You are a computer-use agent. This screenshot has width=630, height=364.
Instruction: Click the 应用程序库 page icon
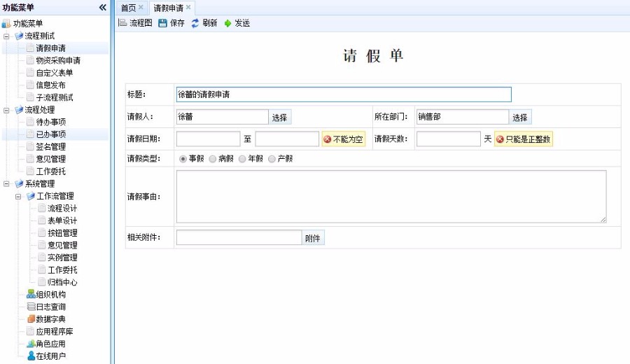pos(30,332)
